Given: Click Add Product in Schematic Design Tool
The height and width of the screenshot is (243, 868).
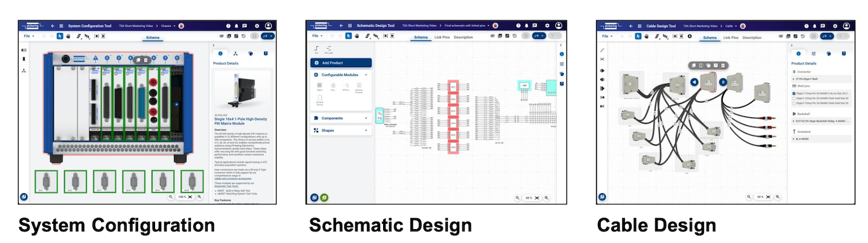Looking at the screenshot, I should click(x=341, y=62).
